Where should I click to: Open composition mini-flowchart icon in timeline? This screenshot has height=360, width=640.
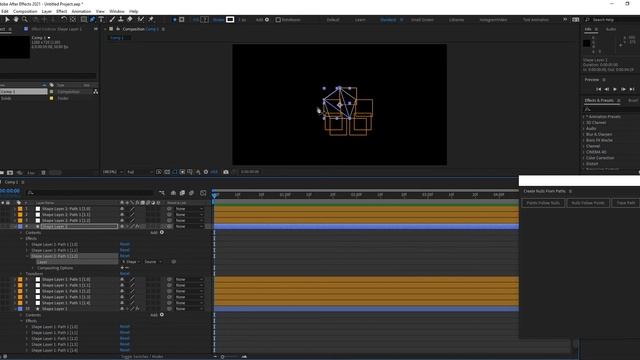click(162, 193)
